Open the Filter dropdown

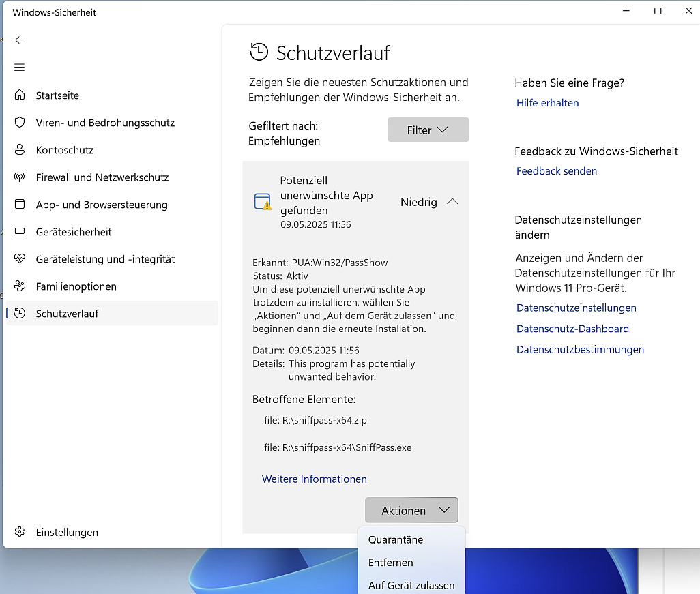428,130
